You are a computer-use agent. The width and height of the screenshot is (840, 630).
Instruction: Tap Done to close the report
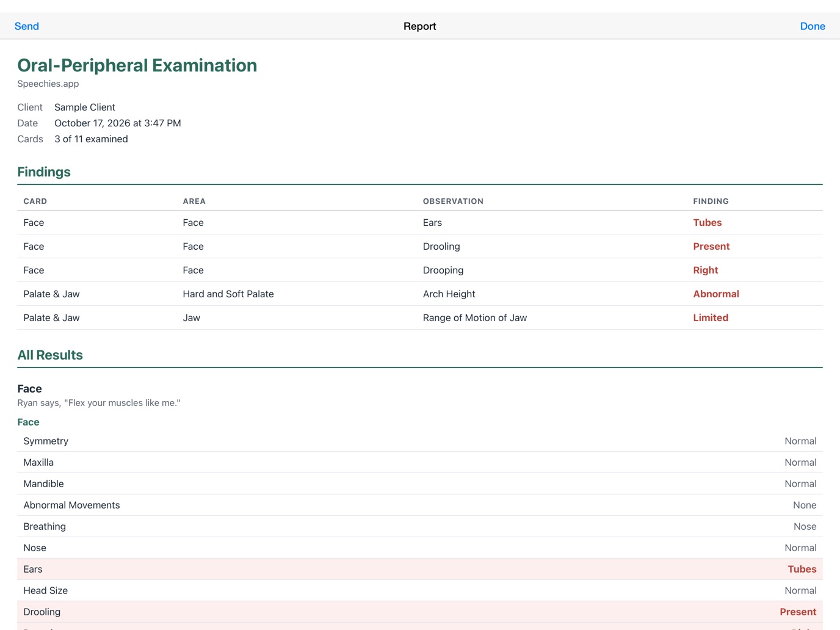click(x=813, y=26)
